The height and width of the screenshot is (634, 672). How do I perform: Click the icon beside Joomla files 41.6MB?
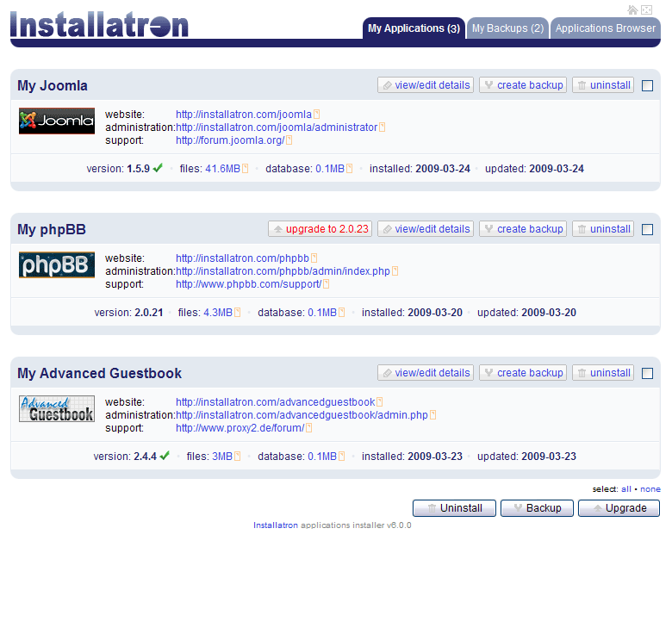click(x=246, y=169)
